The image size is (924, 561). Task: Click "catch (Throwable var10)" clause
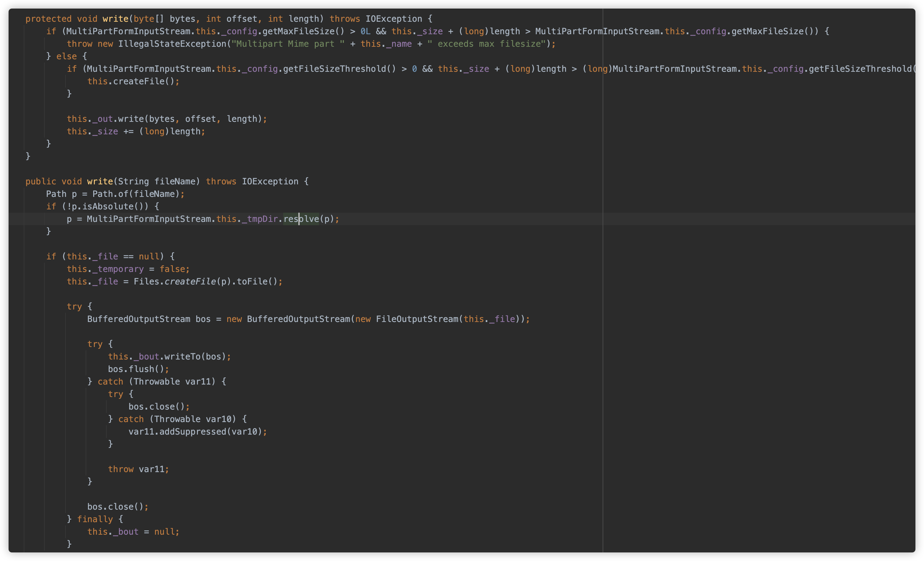[177, 419]
